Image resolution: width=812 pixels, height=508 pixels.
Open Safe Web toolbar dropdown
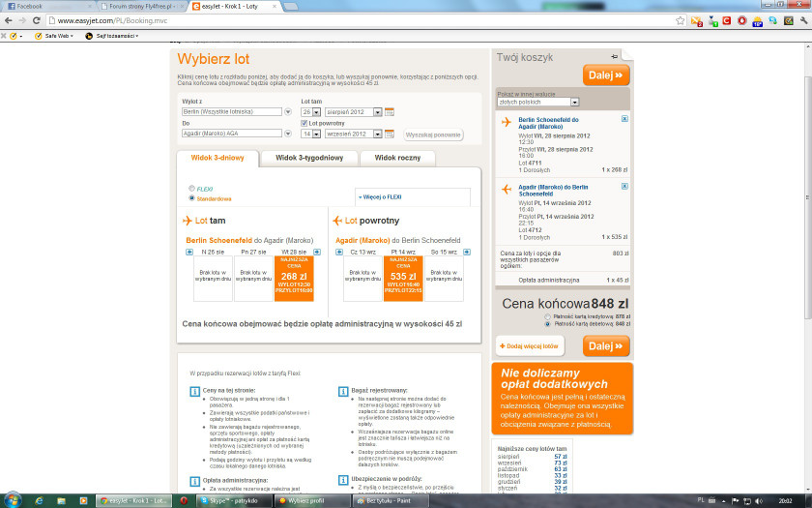coord(54,36)
